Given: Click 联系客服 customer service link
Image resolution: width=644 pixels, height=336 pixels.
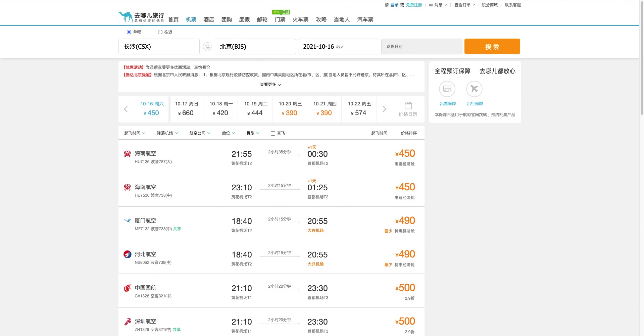Looking at the screenshot, I should pyautogui.click(x=513, y=5).
